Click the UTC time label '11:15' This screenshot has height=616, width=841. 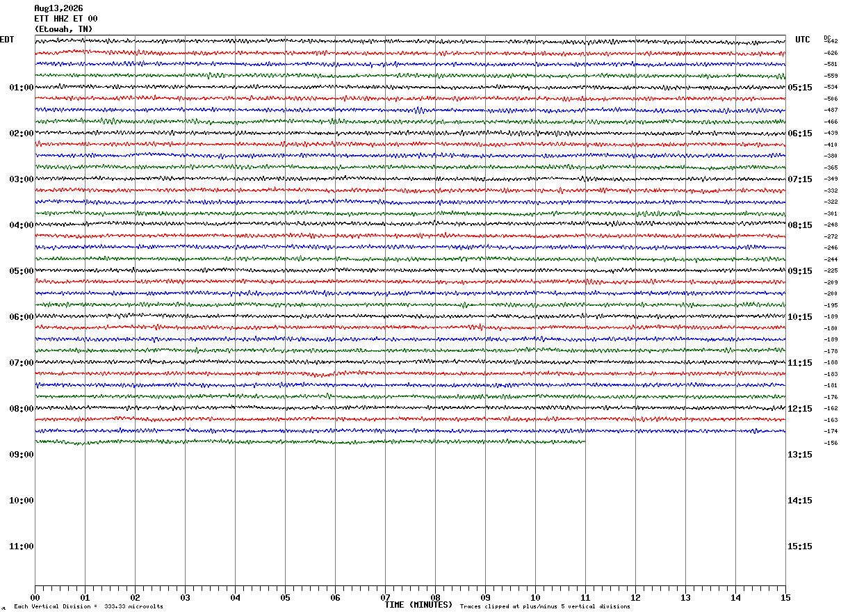pos(800,363)
